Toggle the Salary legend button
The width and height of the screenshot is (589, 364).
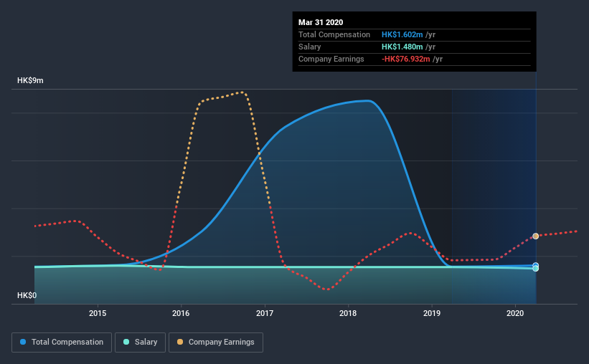140,343
